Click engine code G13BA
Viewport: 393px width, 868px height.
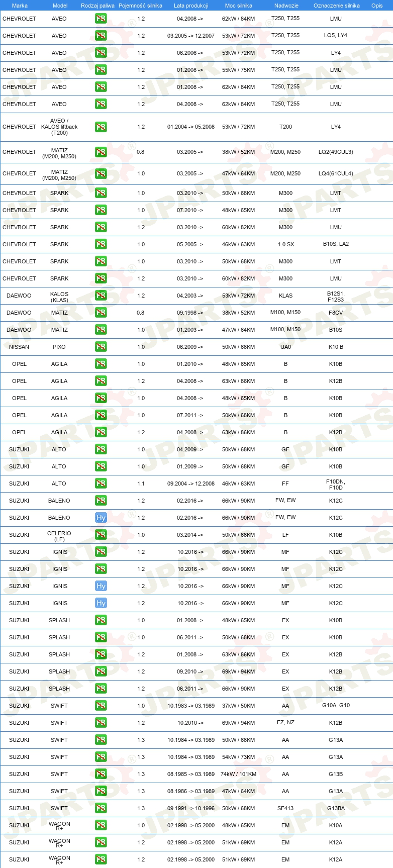[336, 808]
